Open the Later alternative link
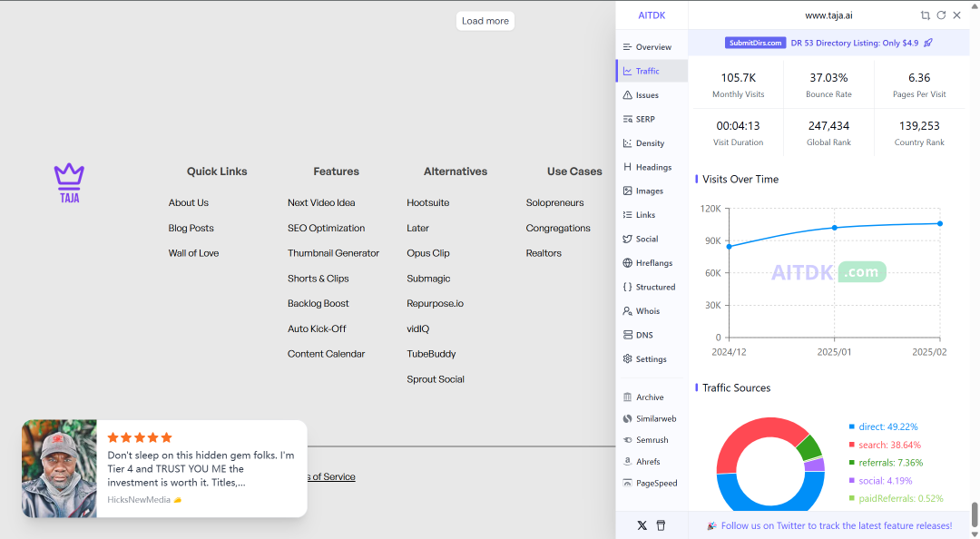 pyautogui.click(x=417, y=229)
